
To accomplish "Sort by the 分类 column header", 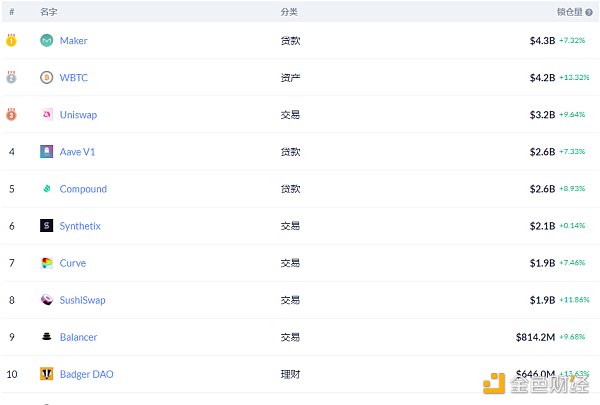I will point(289,12).
